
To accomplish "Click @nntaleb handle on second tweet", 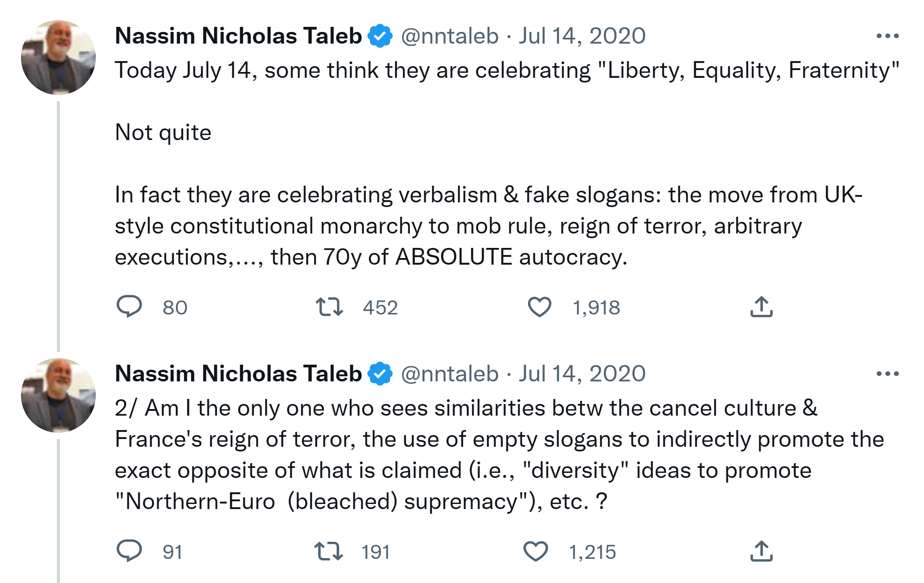I will (x=450, y=374).
